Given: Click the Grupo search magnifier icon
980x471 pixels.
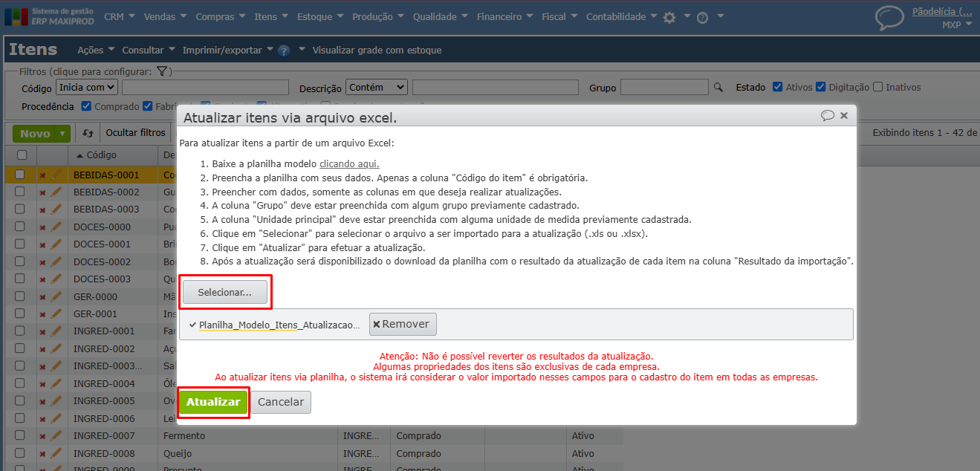Looking at the screenshot, I should pyautogui.click(x=718, y=88).
